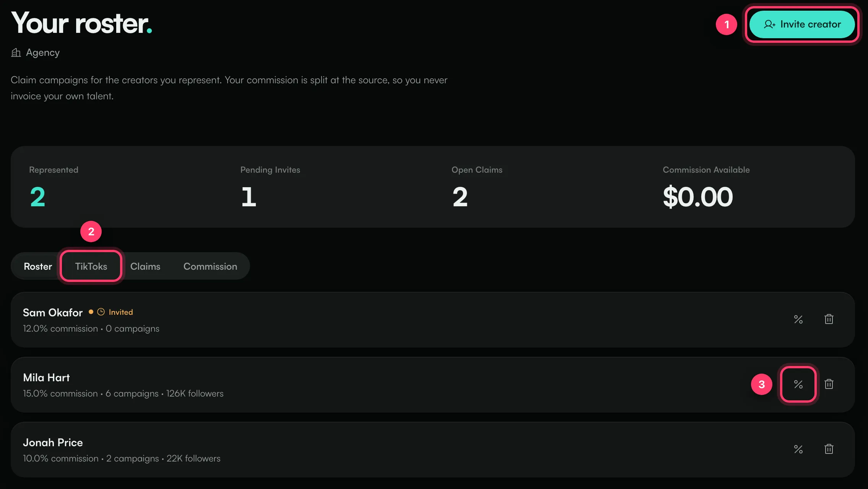This screenshot has width=868, height=489.
Task: Click '10.0% commission · 2 campaigns · 22K followers'
Action: 122,458
